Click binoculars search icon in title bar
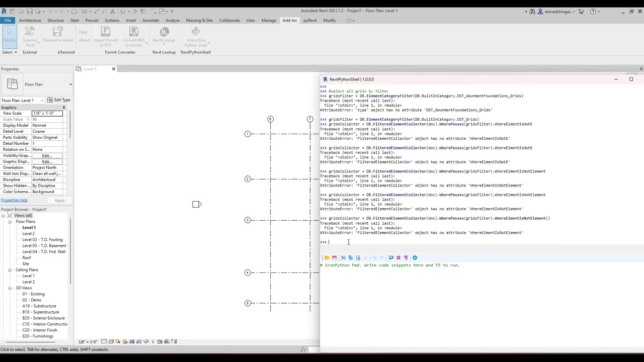The height and width of the screenshot is (362, 644). point(532,11)
